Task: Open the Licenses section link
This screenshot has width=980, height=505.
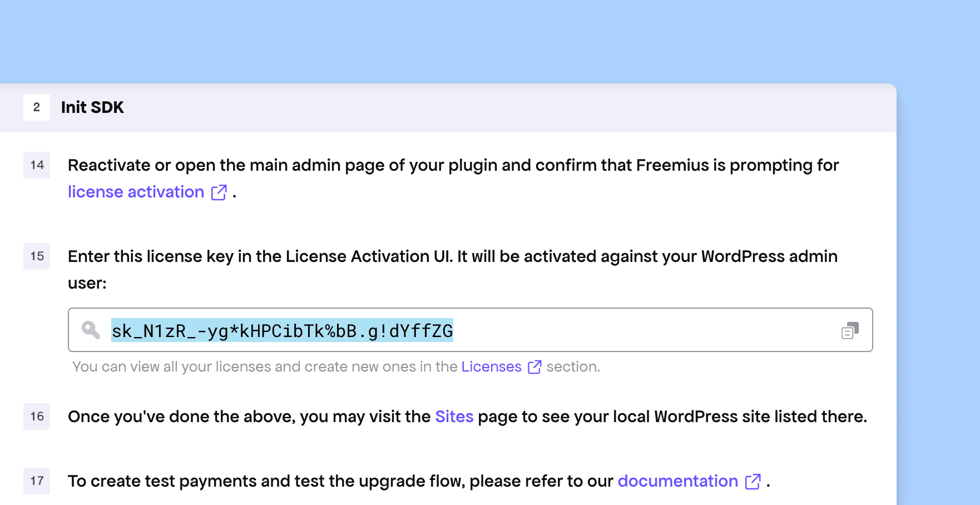Action: [x=491, y=367]
